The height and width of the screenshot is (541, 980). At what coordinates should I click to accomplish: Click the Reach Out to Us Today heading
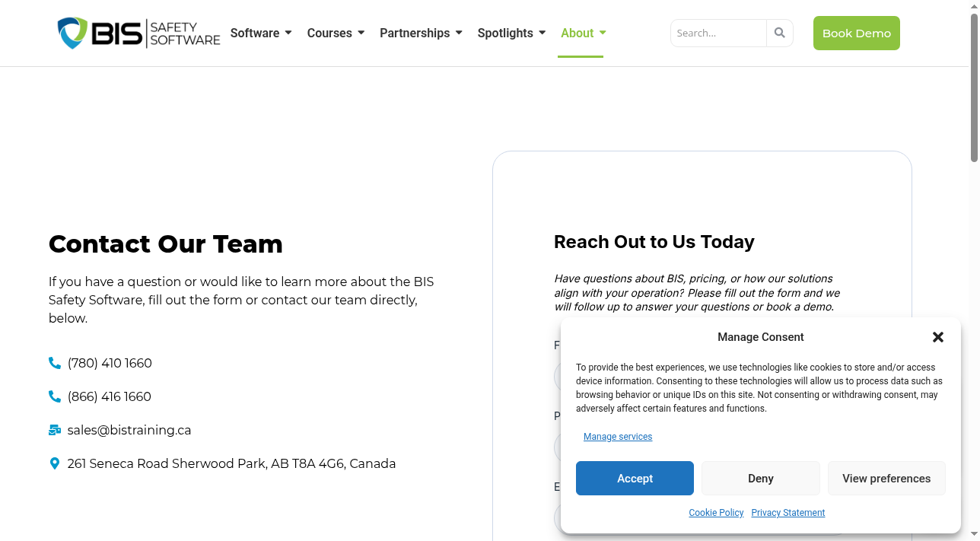pos(654,242)
